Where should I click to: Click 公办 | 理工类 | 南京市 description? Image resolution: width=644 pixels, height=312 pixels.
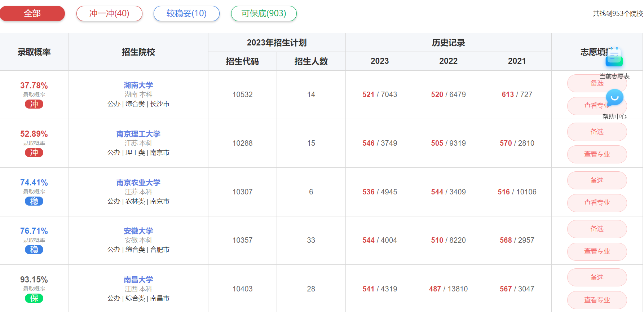138,153
